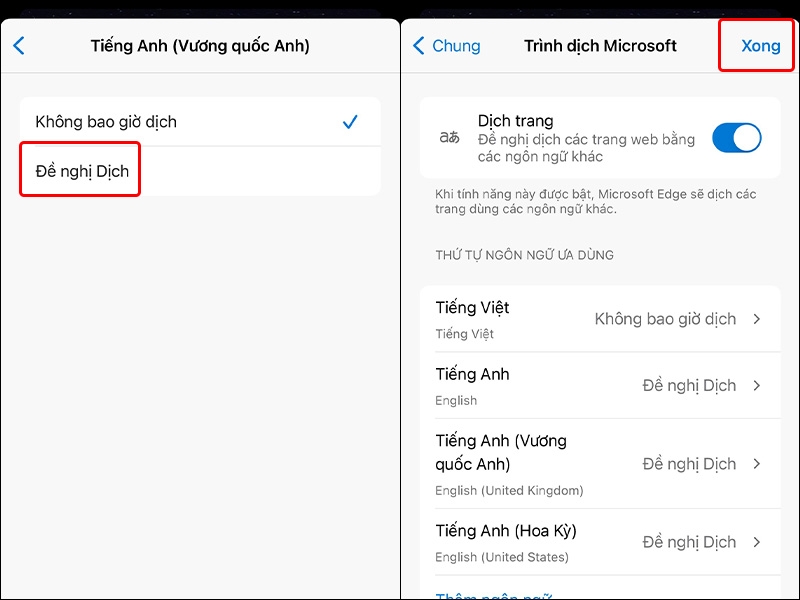Viewport: 800px width, 600px height.
Task: Tap Đề nghị Dịch beside Tiếng Anh
Action: pos(691,386)
